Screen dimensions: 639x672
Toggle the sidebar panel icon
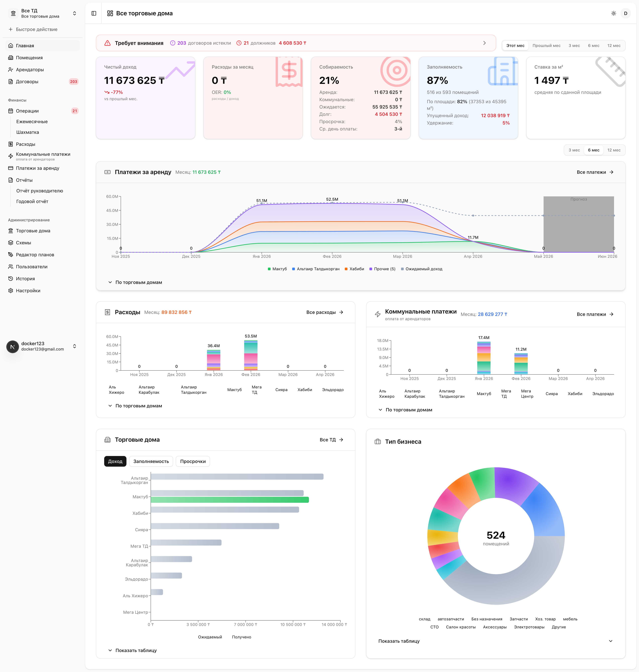[x=94, y=13]
